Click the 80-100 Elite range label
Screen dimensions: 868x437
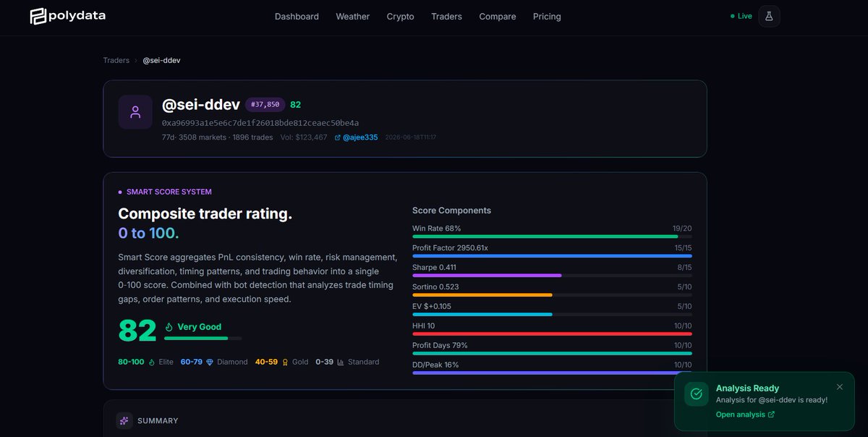(131, 362)
